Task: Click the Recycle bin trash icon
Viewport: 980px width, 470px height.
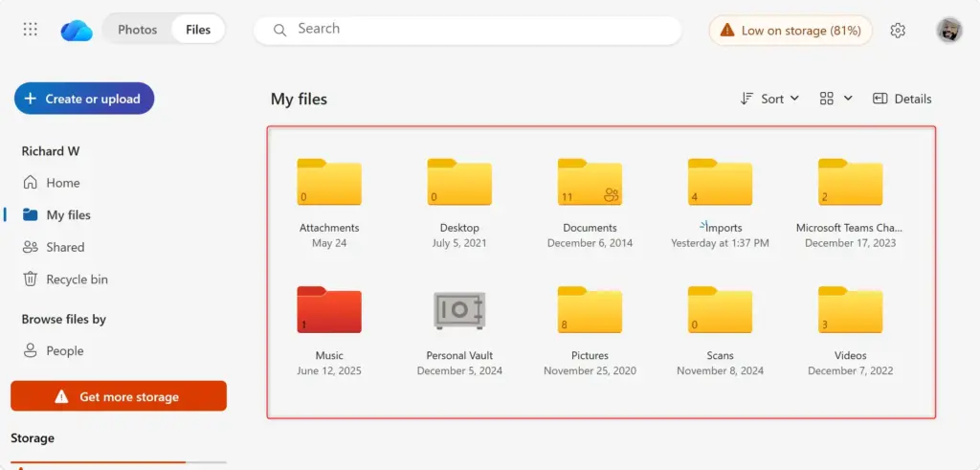Action: coord(30,279)
